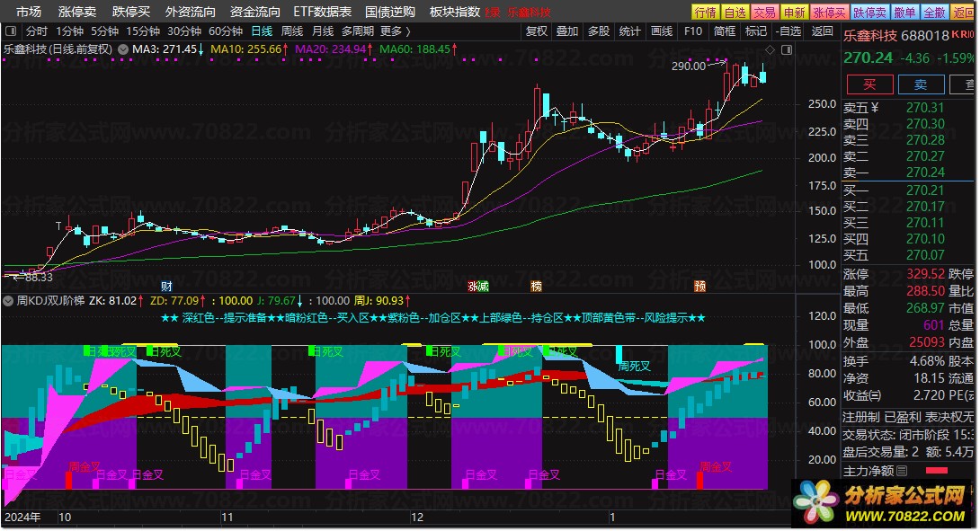
Task: Click the diamond marker icon in the chart corner
Action: [x=770, y=50]
